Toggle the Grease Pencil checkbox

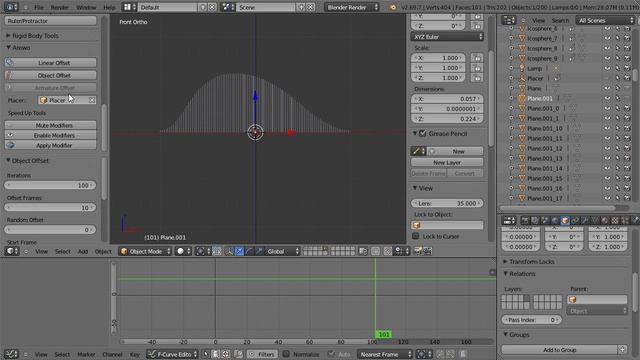point(423,133)
